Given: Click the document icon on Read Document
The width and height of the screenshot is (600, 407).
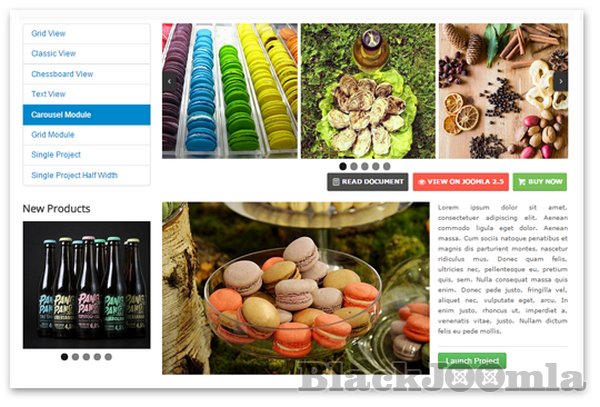Looking at the screenshot, I should pos(336,182).
